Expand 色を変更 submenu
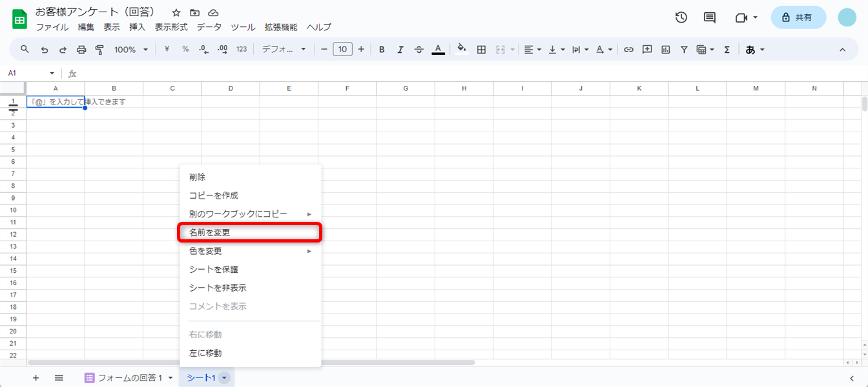 point(250,251)
